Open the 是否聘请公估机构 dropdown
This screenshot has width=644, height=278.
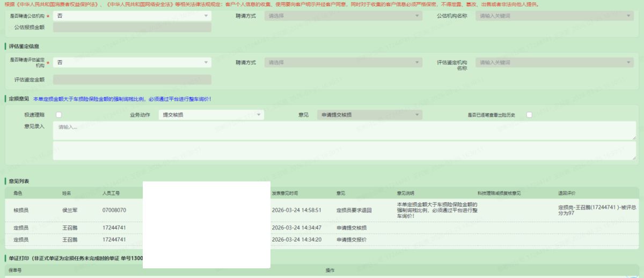coord(131,16)
